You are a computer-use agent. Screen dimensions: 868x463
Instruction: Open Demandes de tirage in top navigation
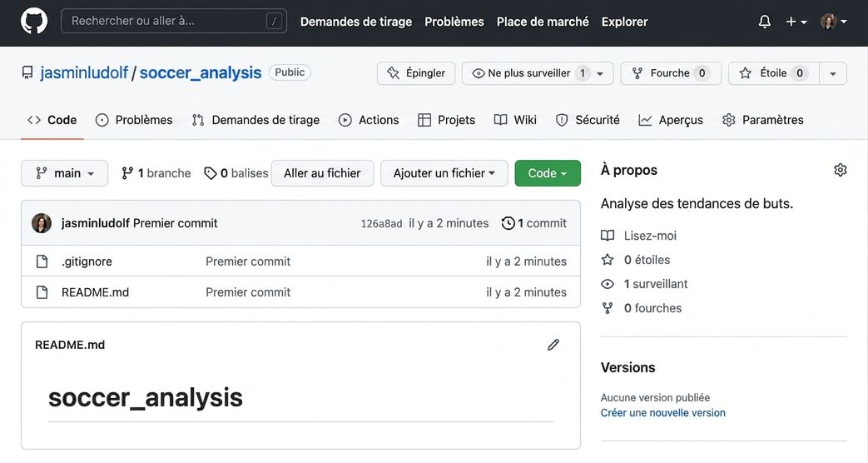[x=356, y=22]
